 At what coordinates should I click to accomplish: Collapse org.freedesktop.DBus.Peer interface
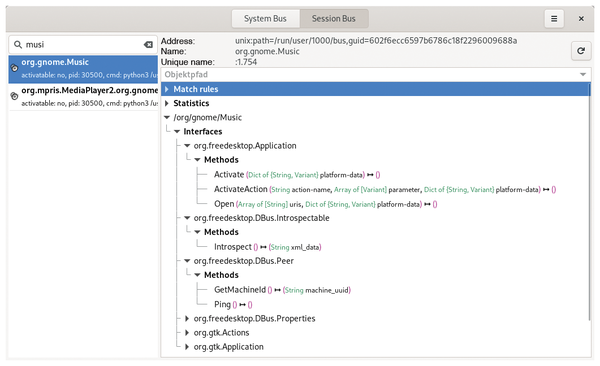[187, 261]
